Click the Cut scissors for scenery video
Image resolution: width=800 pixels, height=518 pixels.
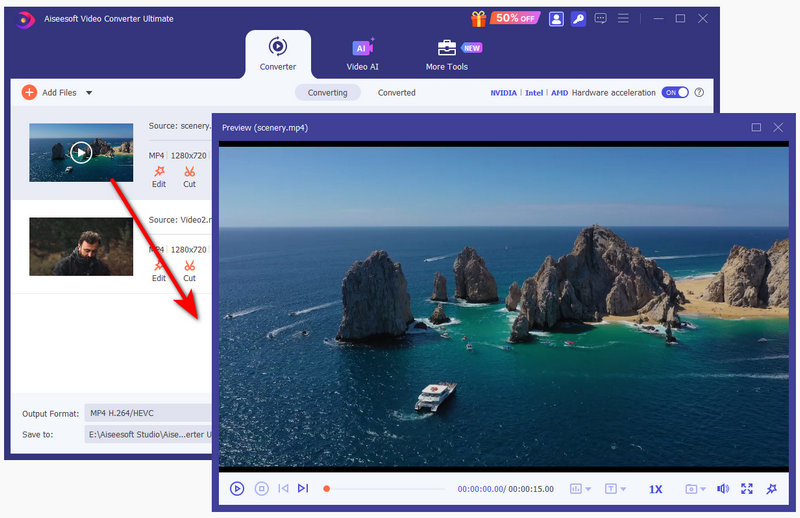[189, 176]
